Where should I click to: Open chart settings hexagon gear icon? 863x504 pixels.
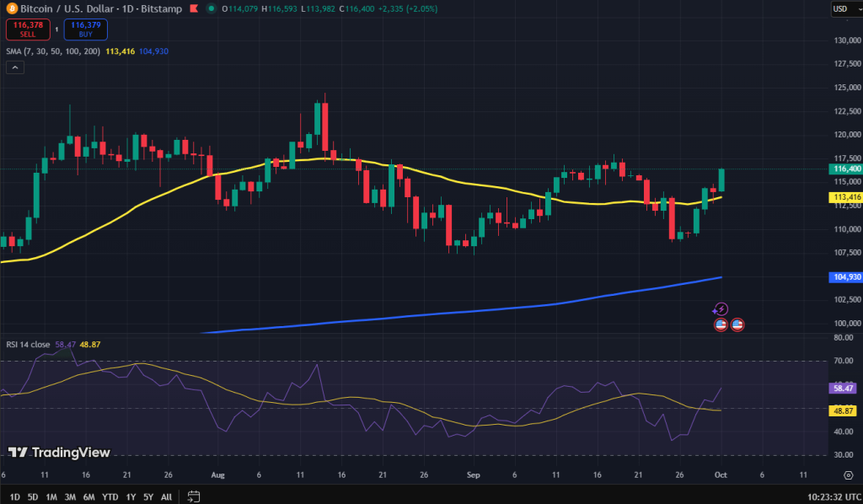(x=848, y=475)
